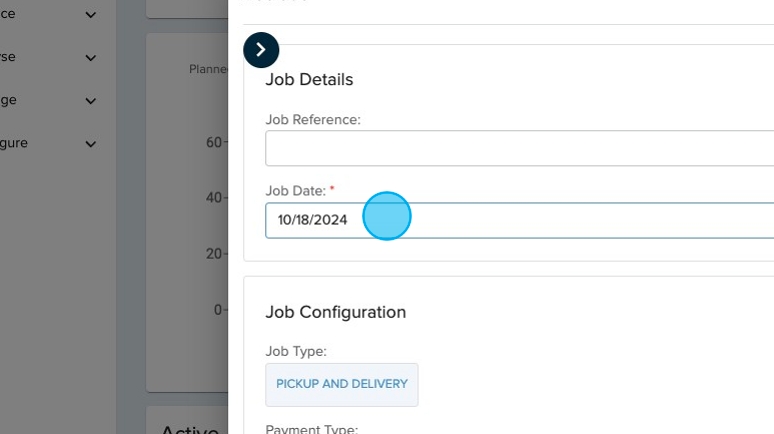Click the "Payment Type:" label
This screenshot has height=434, width=774.
point(311,429)
